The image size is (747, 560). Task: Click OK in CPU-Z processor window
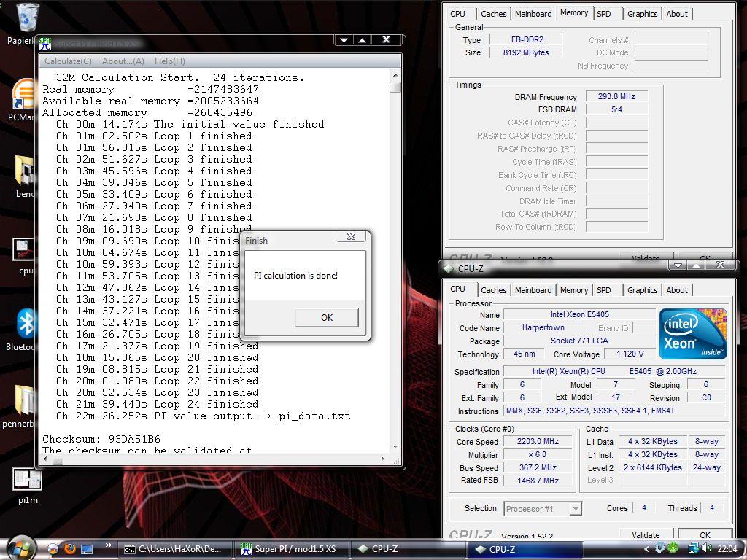[x=705, y=534]
